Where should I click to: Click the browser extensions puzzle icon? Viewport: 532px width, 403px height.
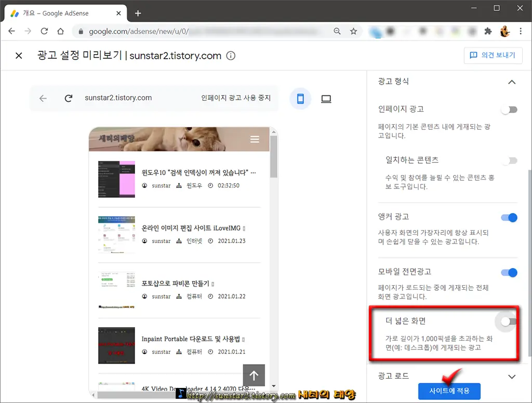point(488,31)
